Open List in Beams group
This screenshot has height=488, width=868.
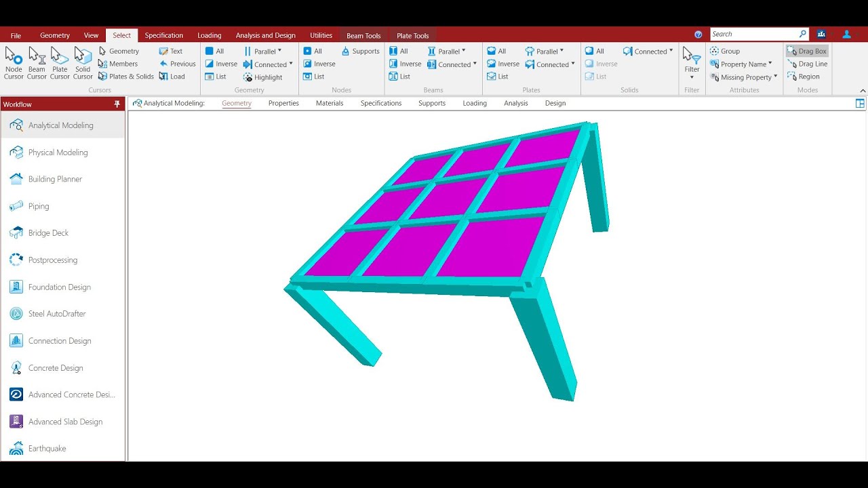[400, 77]
